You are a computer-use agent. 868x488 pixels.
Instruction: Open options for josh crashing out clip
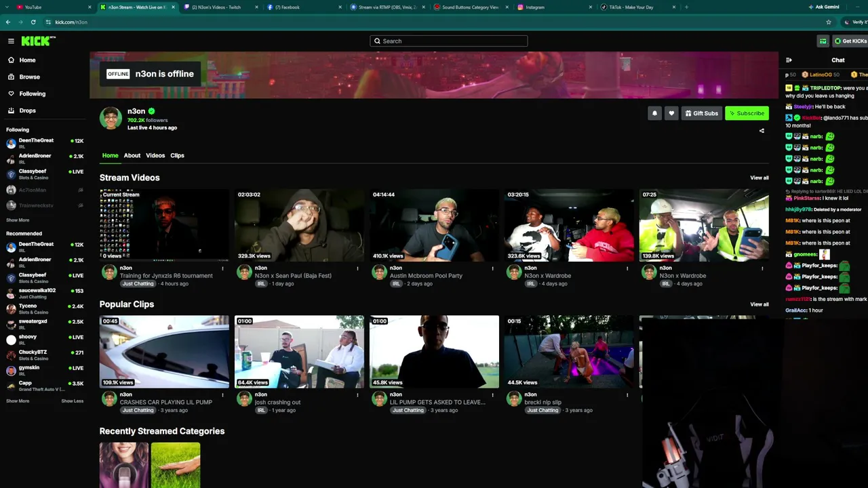pos(357,395)
